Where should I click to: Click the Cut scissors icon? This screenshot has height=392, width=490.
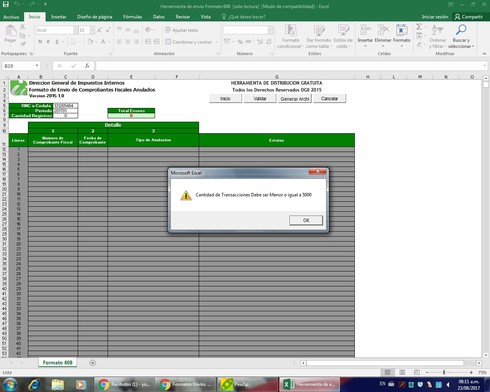23,27
